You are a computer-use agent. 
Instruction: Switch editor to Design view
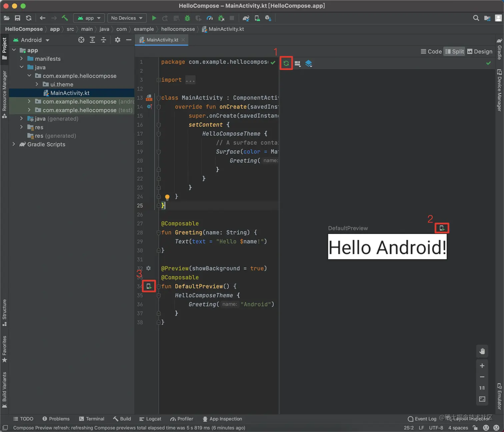[480, 51]
